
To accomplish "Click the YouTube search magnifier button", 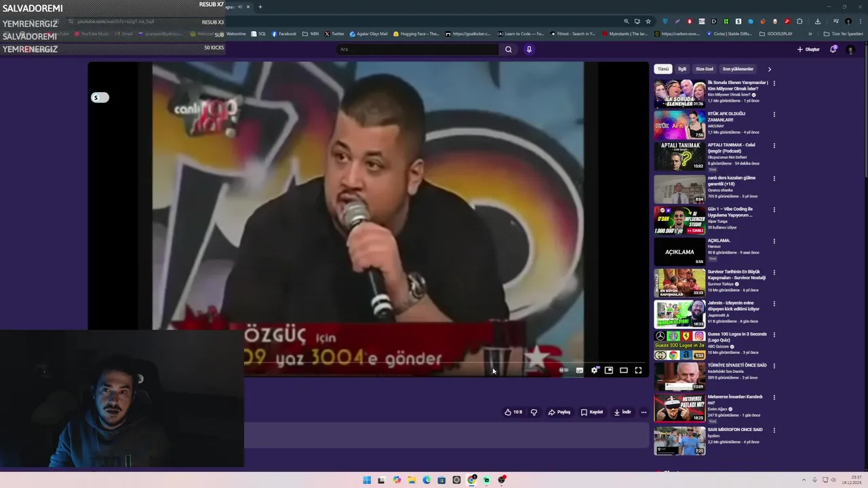I will point(508,49).
